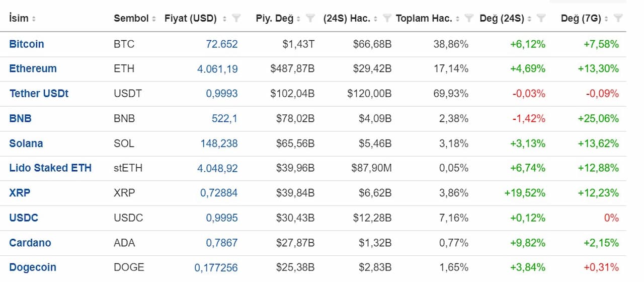Open the Ethereum link
Screen dimensions: 644x282
(x=33, y=68)
